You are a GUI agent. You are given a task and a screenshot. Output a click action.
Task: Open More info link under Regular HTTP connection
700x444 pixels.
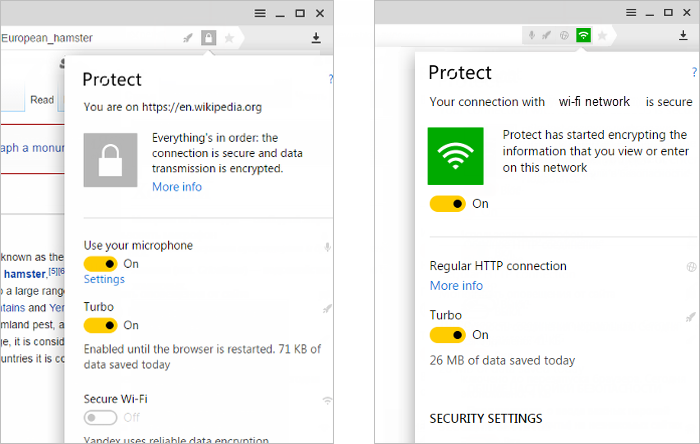tap(456, 286)
